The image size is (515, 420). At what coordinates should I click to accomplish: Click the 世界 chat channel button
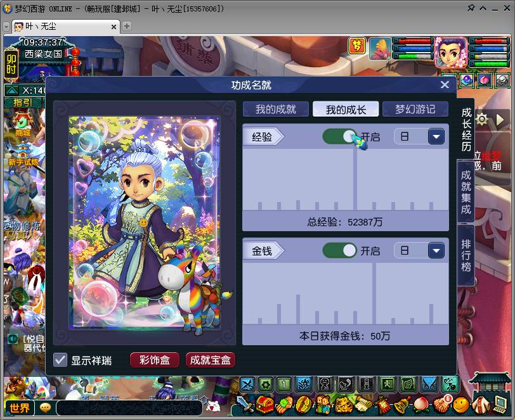(20, 408)
